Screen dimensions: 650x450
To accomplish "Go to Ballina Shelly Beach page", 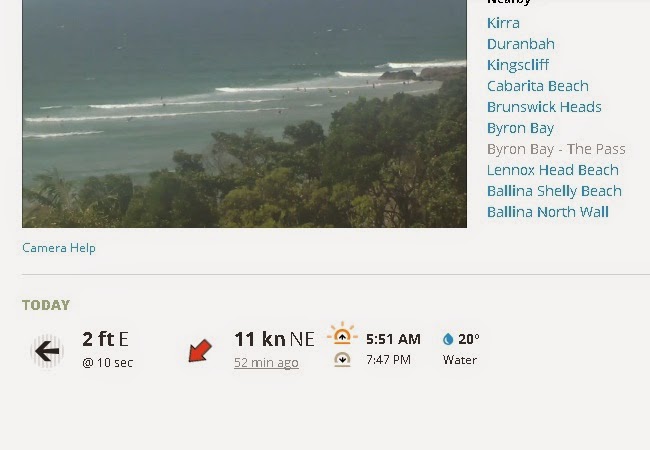I will (554, 191).
